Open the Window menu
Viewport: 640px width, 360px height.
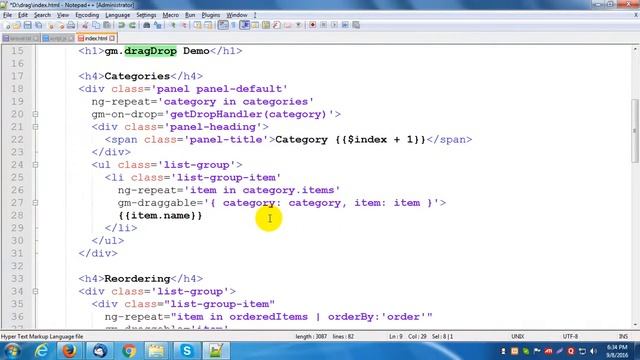[x=237, y=15]
